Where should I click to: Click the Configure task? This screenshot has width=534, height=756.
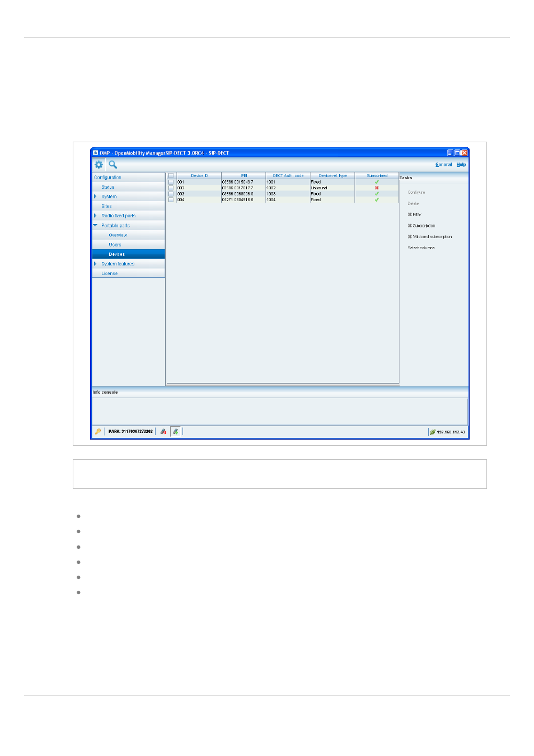(x=416, y=193)
